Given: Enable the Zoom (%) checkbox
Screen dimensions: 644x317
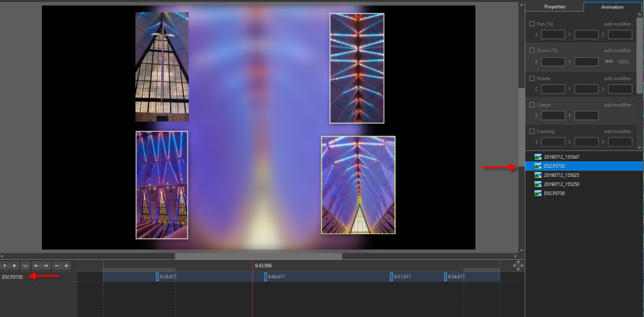Looking at the screenshot, I should pyautogui.click(x=532, y=50).
